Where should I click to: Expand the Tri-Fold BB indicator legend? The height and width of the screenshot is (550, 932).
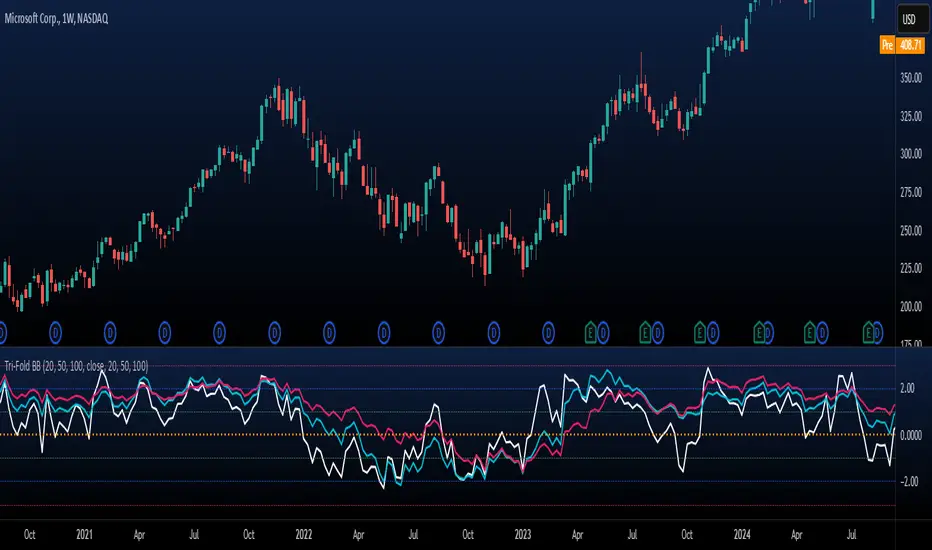pyautogui.click(x=77, y=366)
